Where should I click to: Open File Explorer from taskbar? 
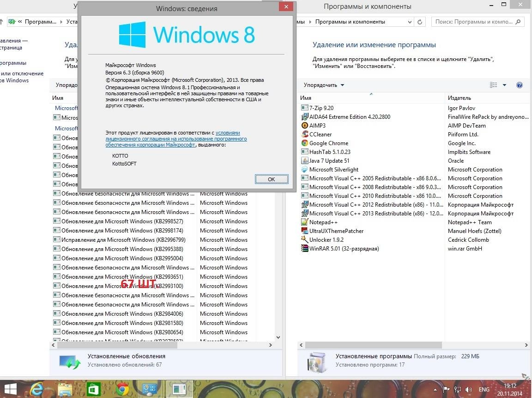coord(65,389)
